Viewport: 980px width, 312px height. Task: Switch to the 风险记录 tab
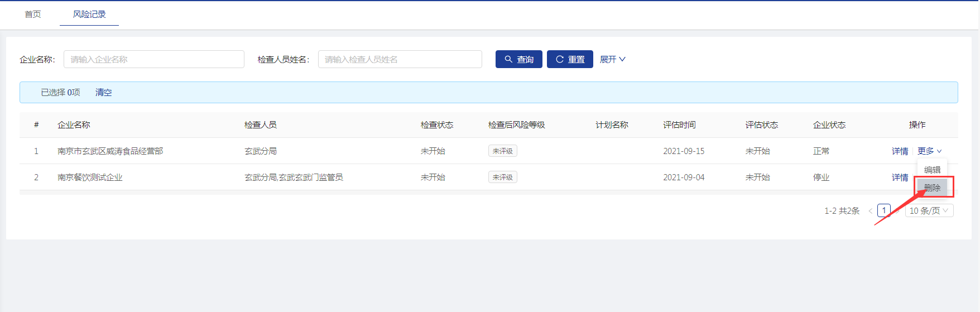pyautogui.click(x=89, y=14)
